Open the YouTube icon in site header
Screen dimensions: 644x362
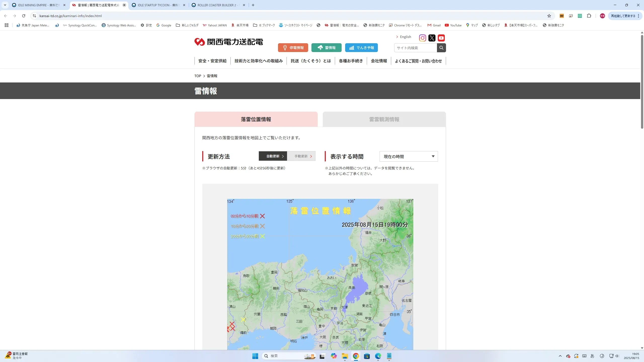coord(441,38)
